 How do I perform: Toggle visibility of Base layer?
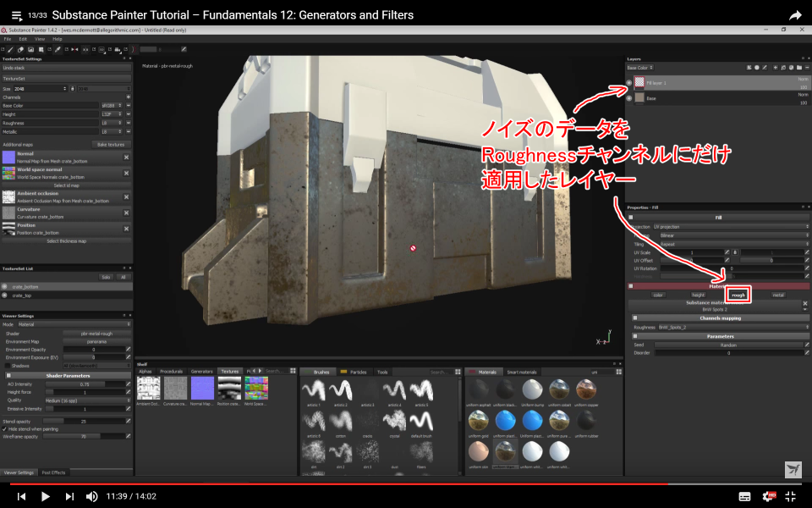(x=629, y=97)
